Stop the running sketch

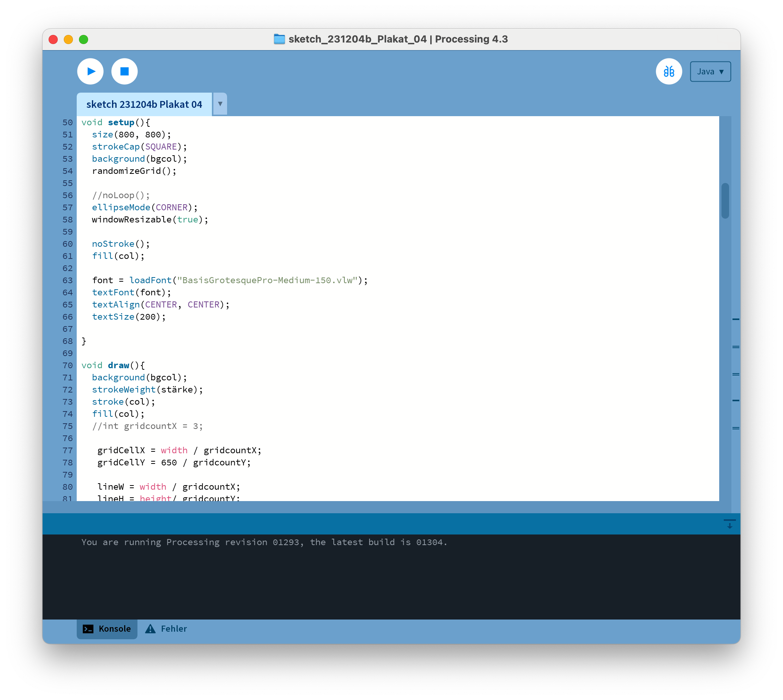coord(124,71)
